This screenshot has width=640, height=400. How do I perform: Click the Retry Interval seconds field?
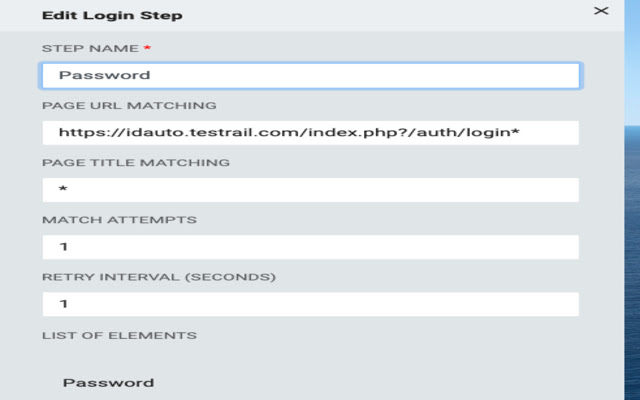click(x=310, y=304)
